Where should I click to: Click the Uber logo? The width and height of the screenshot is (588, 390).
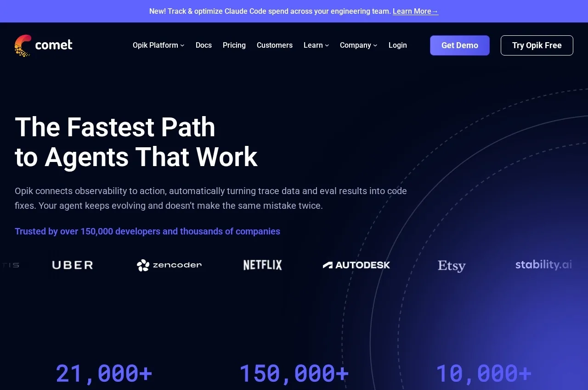(x=73, y=265)
